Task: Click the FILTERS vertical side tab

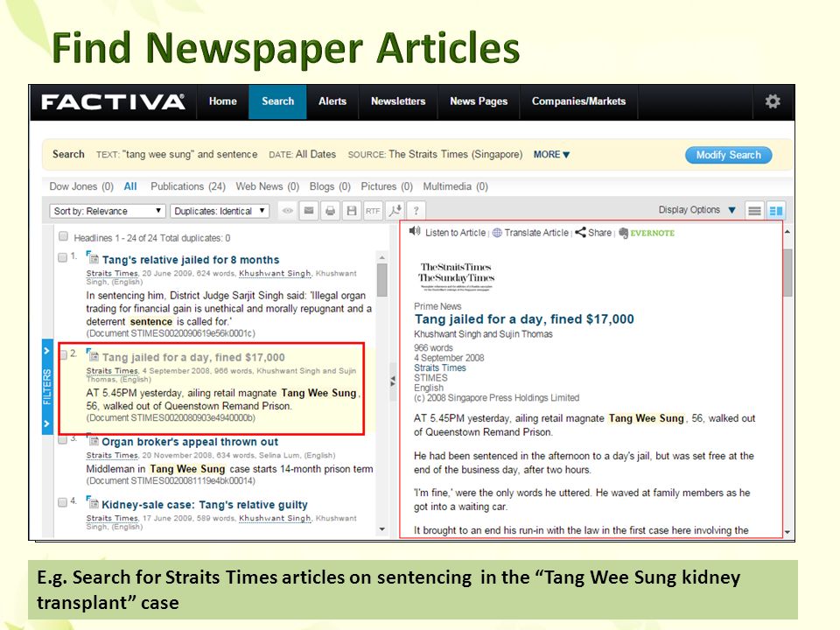Action: point(47,387)
